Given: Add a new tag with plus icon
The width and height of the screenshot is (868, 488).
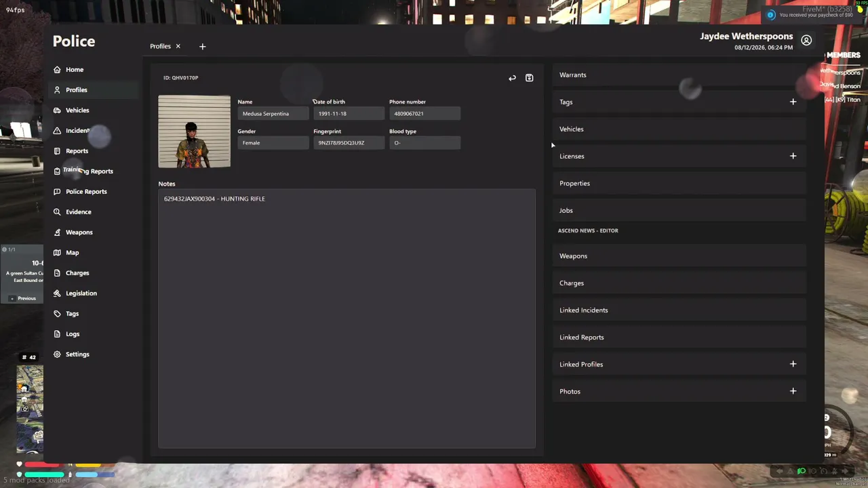Looking at the screenshot, I should point(793,102).
